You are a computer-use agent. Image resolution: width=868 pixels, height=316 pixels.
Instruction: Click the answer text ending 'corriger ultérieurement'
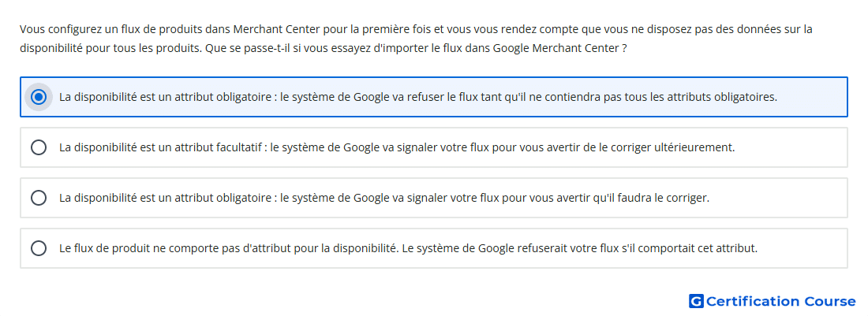(x=397, y=147)
